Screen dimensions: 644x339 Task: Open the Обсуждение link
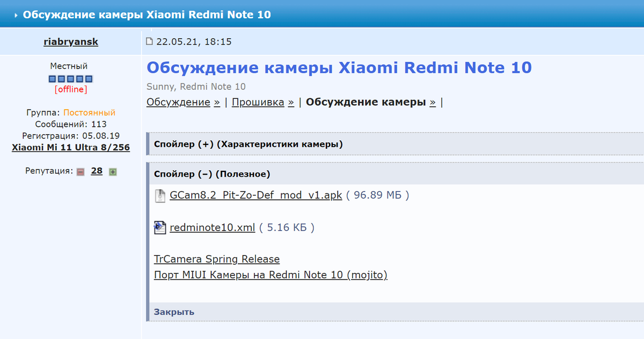pyautogui.click(x=178, y=102)
